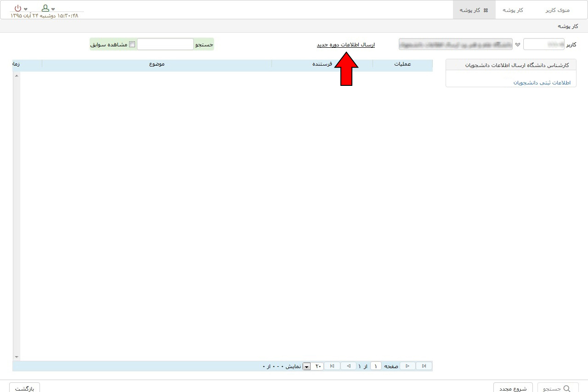
Task: Click the green user profile icon
Action: coord(45,8)
